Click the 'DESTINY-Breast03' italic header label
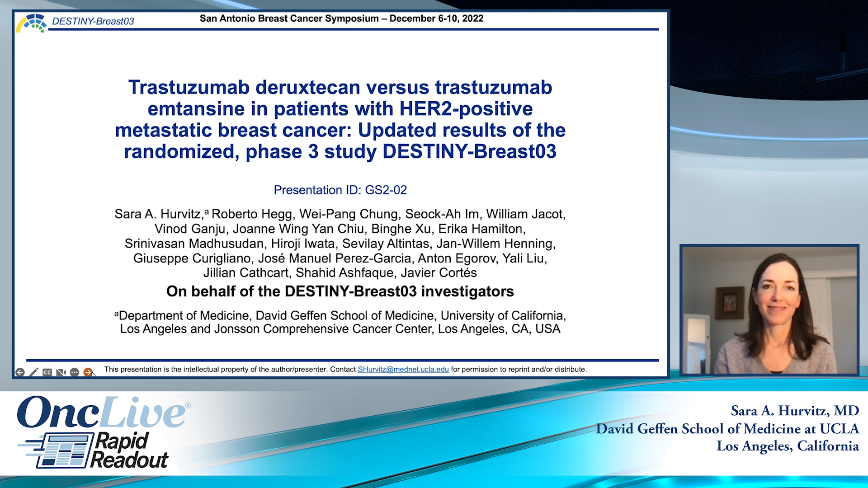The image size is (868, 488). coord(93,21)
